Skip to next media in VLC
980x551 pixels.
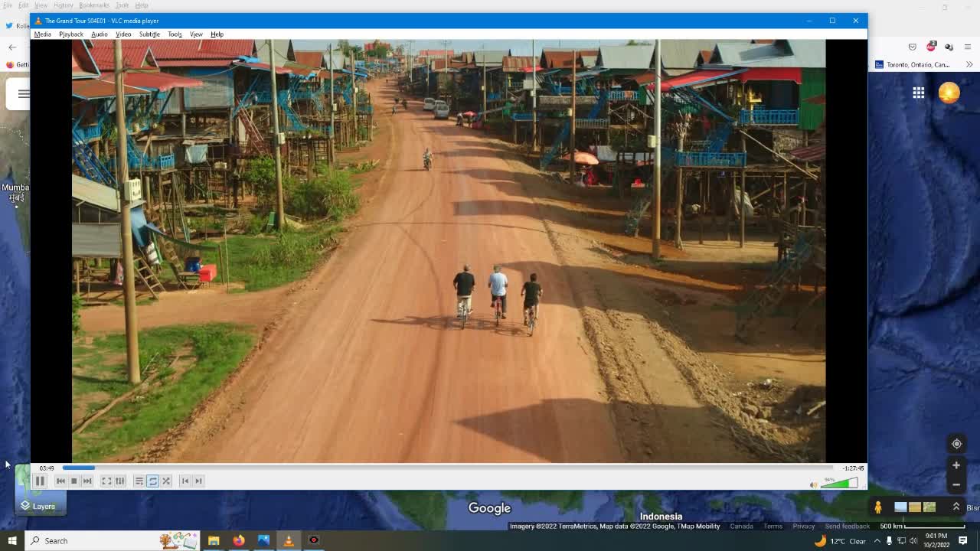[x=87, y=481]
